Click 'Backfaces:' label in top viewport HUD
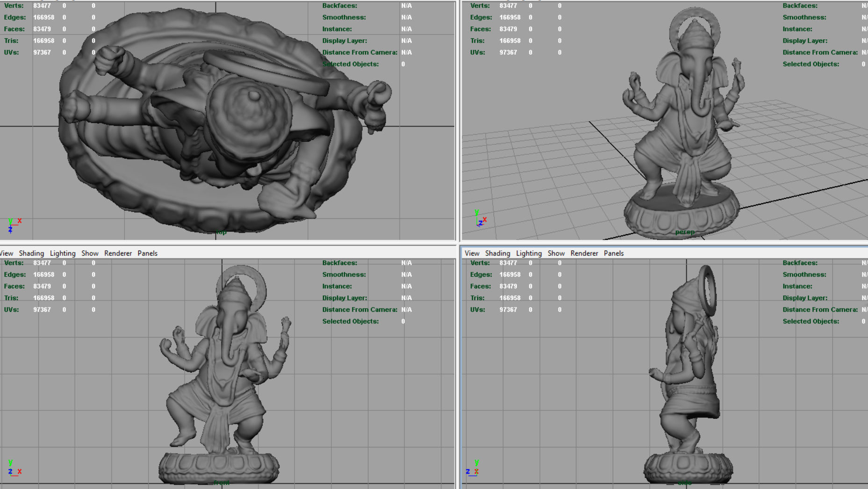The height and width of the screenshot is (489, 868). tap(340, 6)
